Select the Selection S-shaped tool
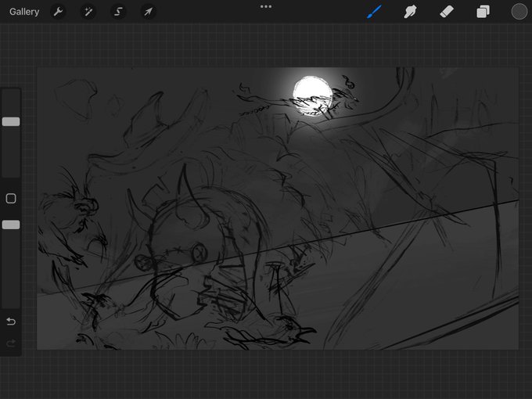This screenshot has width=532, height=399. pos(118,12)
